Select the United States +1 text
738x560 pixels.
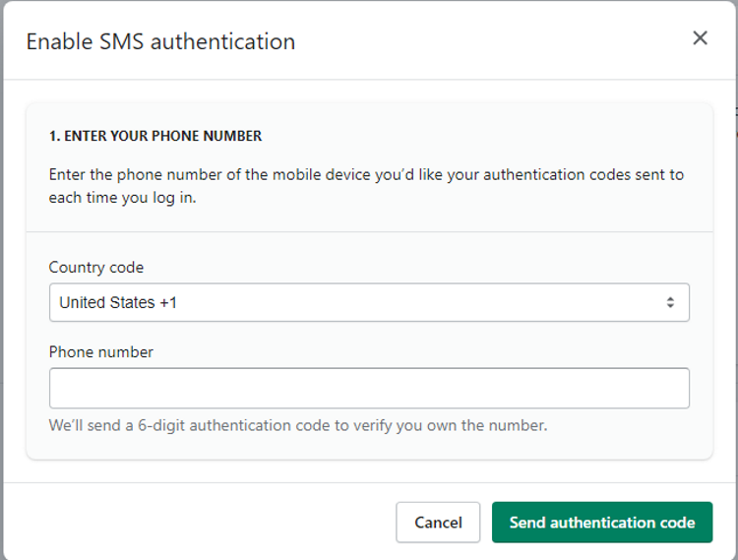pyautogui.click(x=118, y=303)
